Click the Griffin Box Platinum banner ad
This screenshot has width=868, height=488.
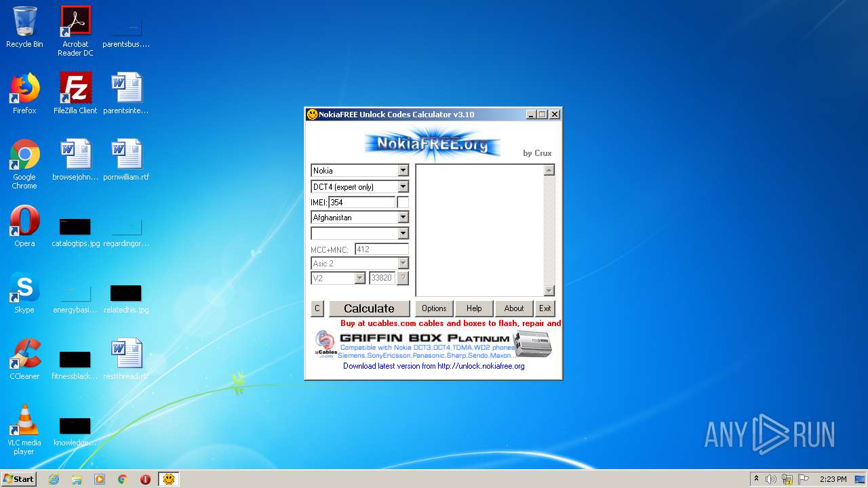point(433,345)
